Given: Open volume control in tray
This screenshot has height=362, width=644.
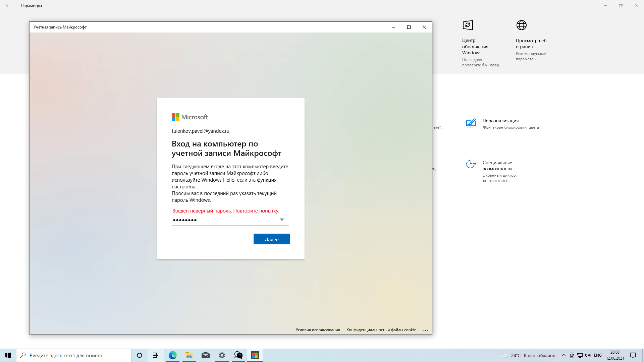Looking at the screenshot, I should [588, 355].
